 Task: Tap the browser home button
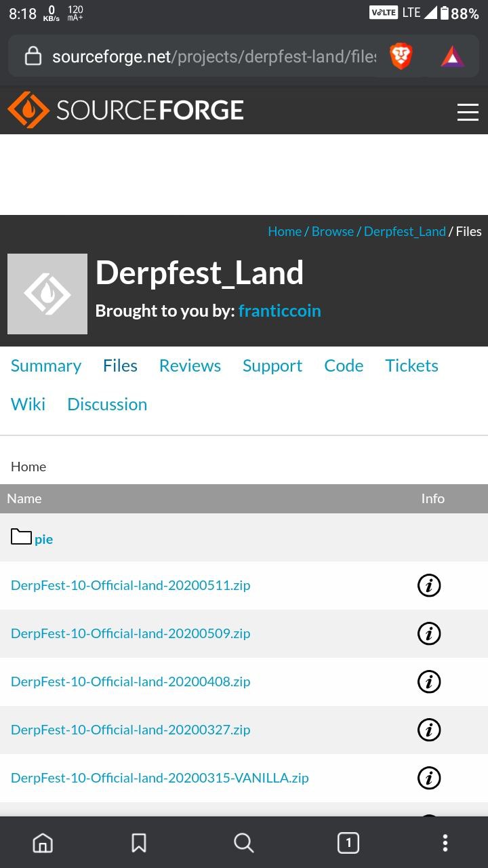click(43, 843)
